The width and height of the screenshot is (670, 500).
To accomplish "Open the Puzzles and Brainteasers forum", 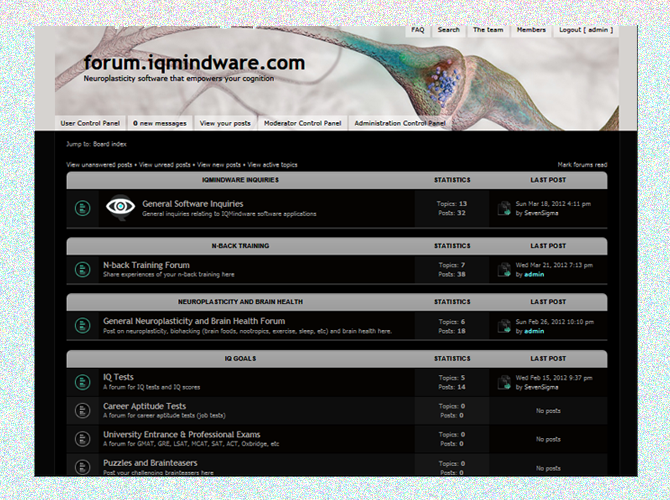I will click(150, 463).
